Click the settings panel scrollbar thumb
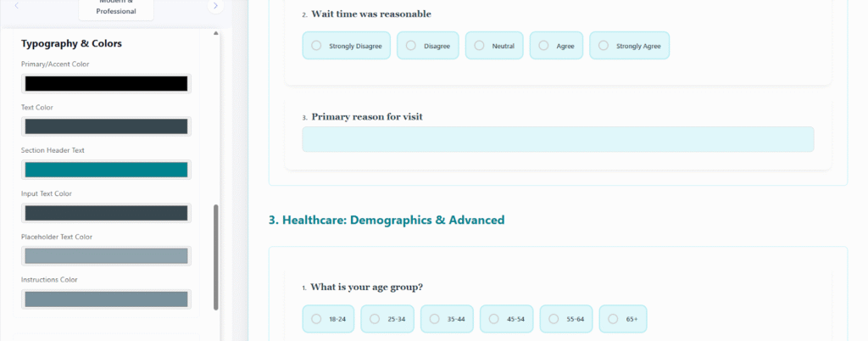 216,256
